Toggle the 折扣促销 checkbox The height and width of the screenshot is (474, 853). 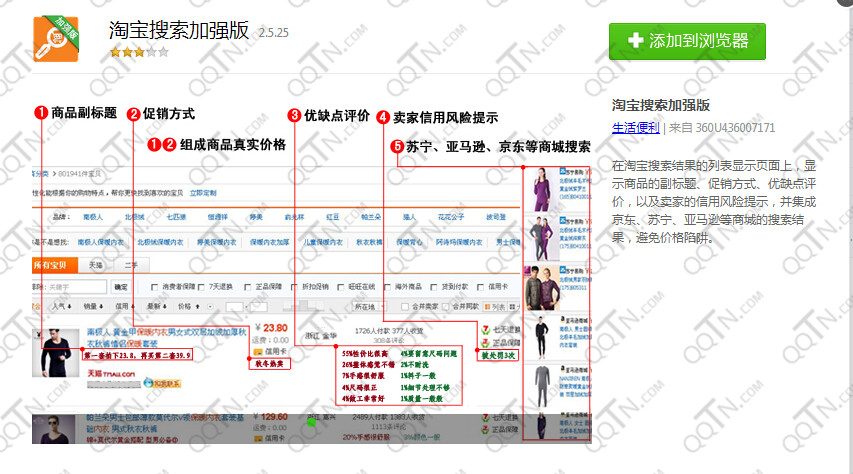tap(294, 287)
